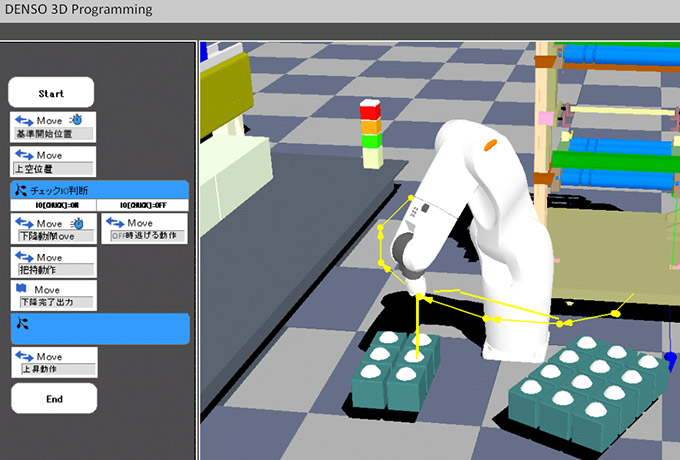Click the red light on the signal tower
680x460 pixels.
[371, 108]
